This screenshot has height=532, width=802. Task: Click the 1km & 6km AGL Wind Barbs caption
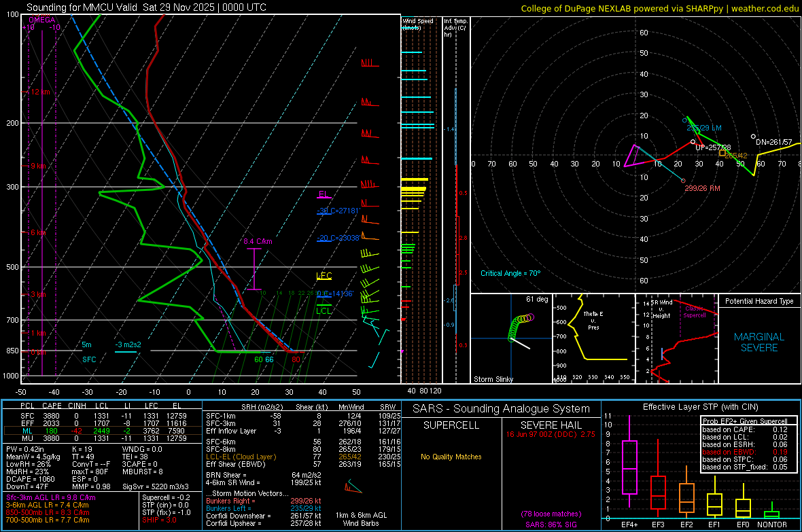[x=361, y=519]
